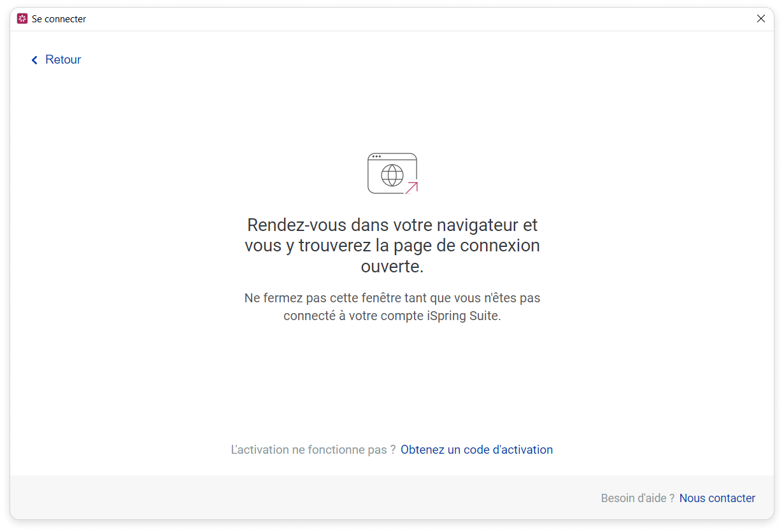The height and width of the screenshot is (532, 784).
Task: Open the Nous contacter link
Action: (x=717, y=498)
